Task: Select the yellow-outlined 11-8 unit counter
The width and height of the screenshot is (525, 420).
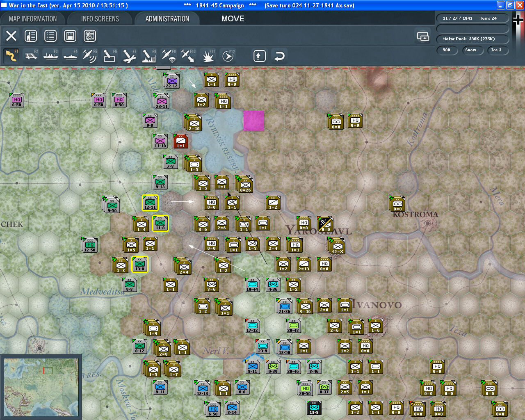Action: click(160, 223)
